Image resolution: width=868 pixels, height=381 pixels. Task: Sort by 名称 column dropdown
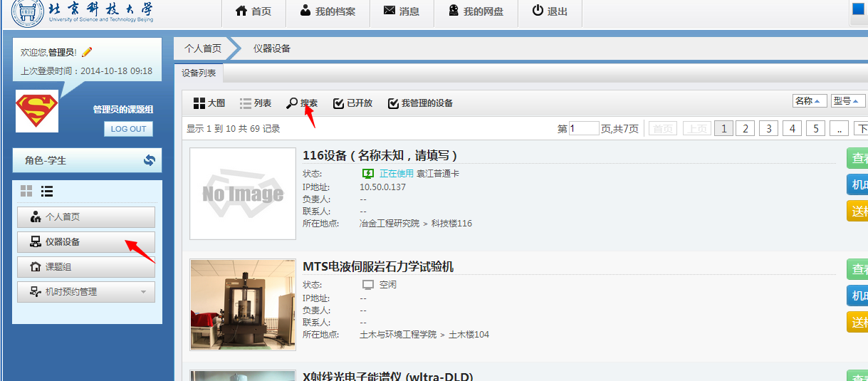[810, 101]
